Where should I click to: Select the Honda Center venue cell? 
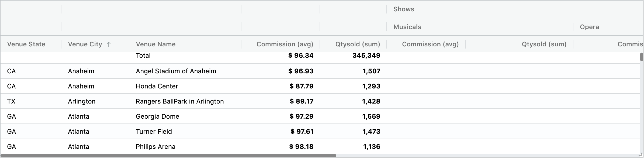tap(157, 86)
